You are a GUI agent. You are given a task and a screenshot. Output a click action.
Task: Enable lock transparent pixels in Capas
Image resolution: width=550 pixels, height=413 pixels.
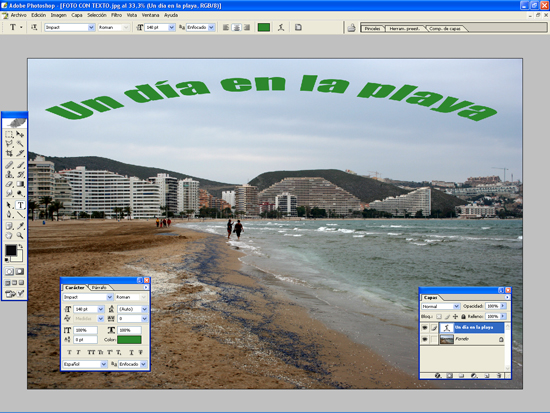pos(439,317)
